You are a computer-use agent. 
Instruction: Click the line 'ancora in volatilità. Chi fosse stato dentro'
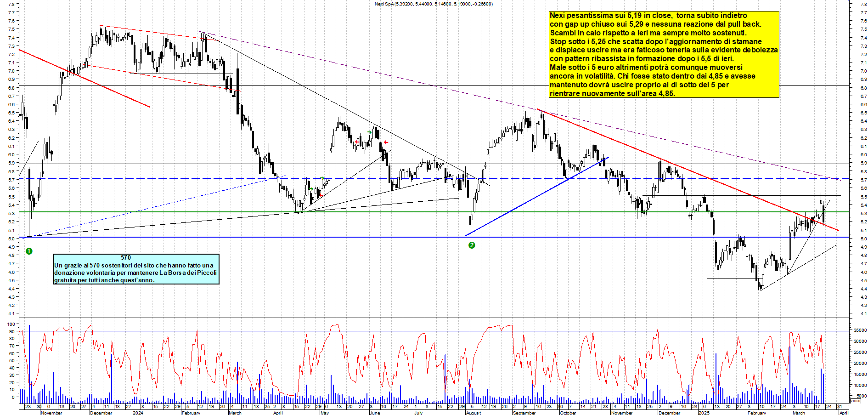pos(653,76)
